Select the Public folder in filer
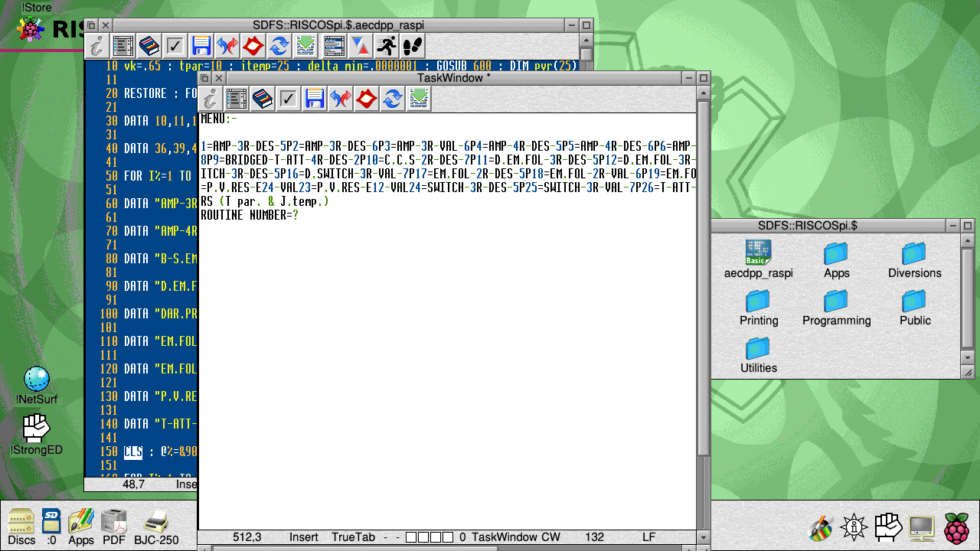 tap(914, 307)
